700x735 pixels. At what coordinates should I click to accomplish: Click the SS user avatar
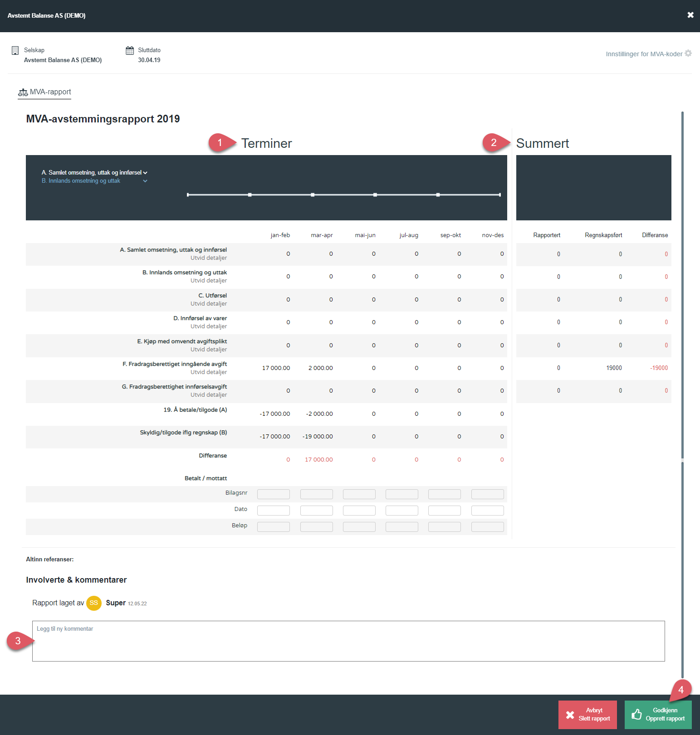[x=94, y=603]
